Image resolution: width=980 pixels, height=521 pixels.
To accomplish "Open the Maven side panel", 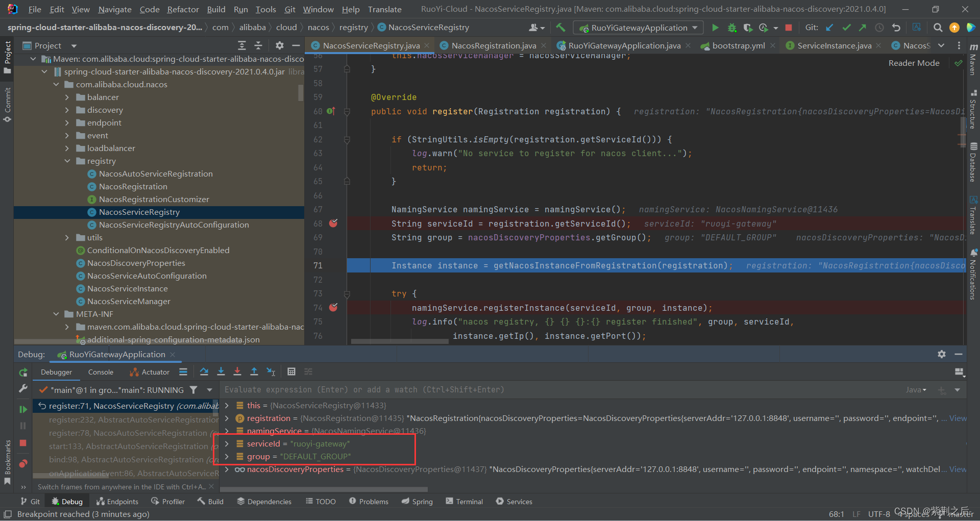I will coord(973,59).
